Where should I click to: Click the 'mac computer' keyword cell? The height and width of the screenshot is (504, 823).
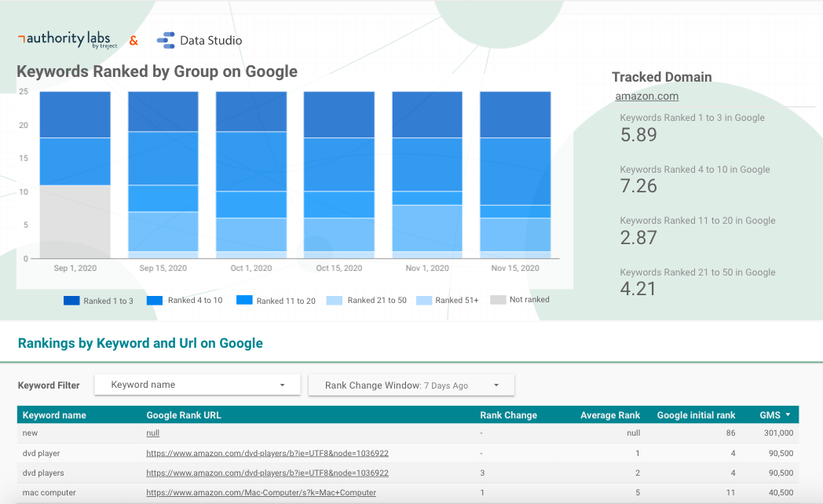(x=49, y=492)
